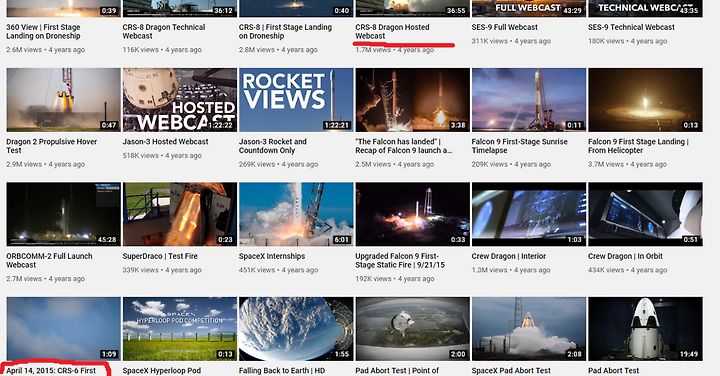Open 360 View First Stage Landing on Droneship title
Viewport: 720px width, 376px height.
click(43, 32)
